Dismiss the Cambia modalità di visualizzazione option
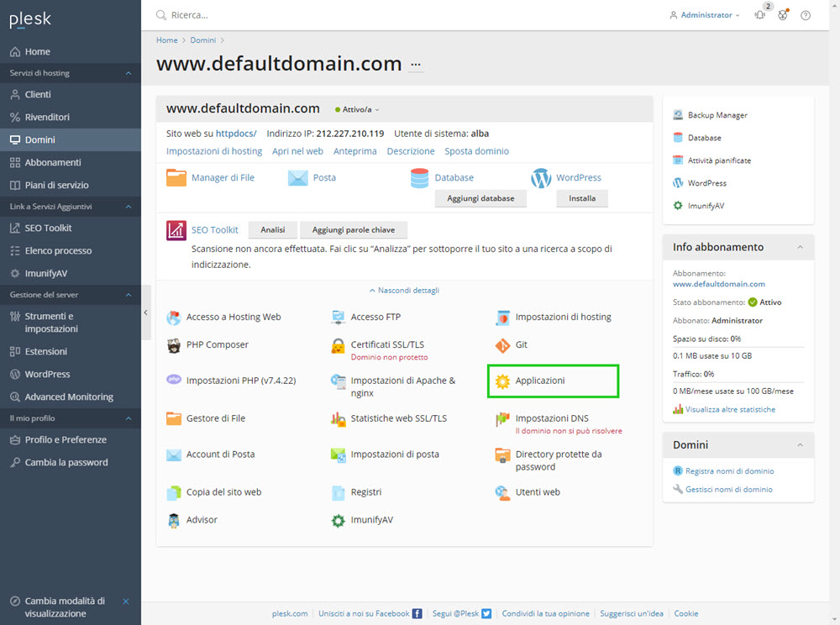 [x=126, y=601]
